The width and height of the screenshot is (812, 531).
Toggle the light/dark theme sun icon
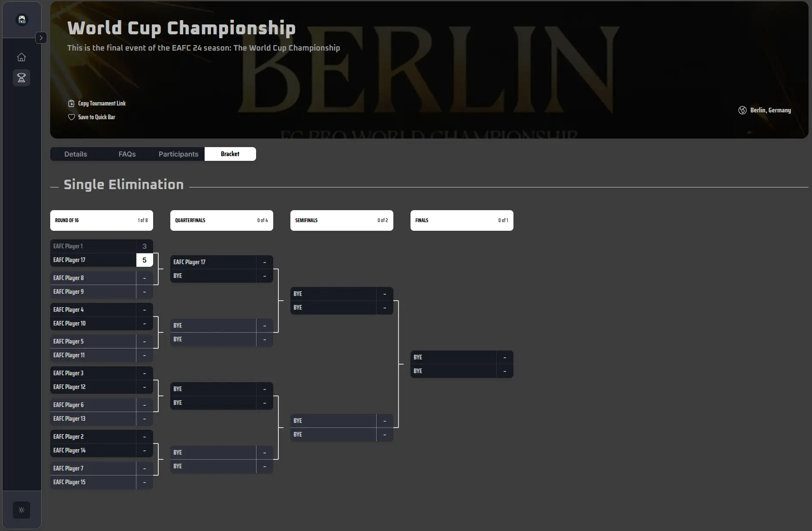[x=21, y=510]
